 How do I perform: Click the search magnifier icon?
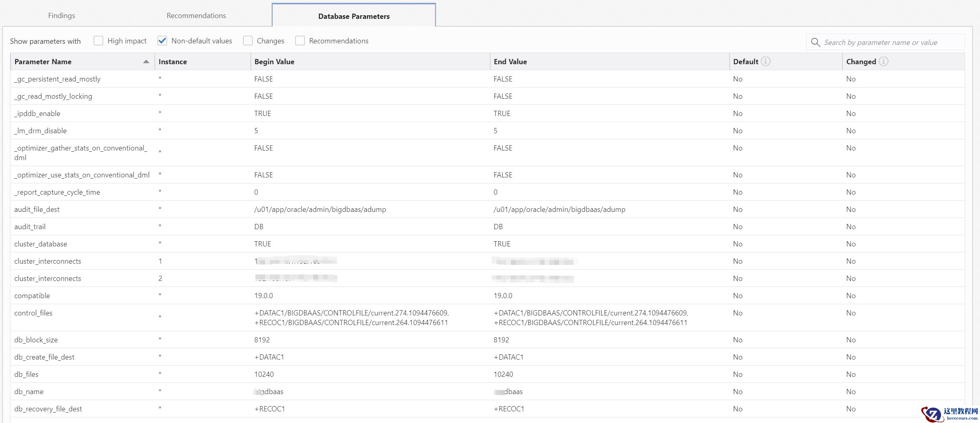(x=815, y=42)
